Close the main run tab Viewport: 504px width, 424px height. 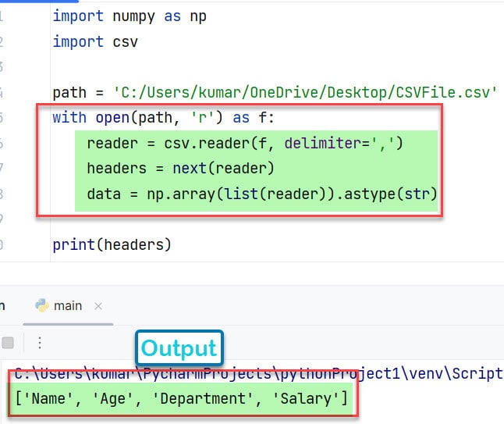click(98, 306)
